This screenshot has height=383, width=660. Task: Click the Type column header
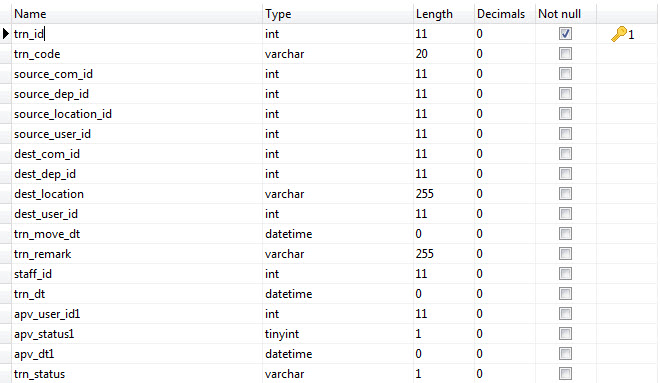tap(338, 14)
